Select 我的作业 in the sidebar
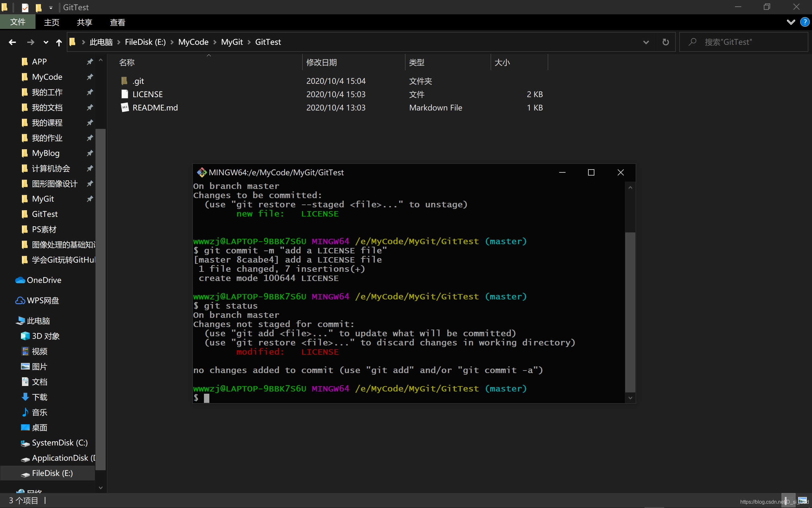Screen dimensions: 812x508 (47, 138)
